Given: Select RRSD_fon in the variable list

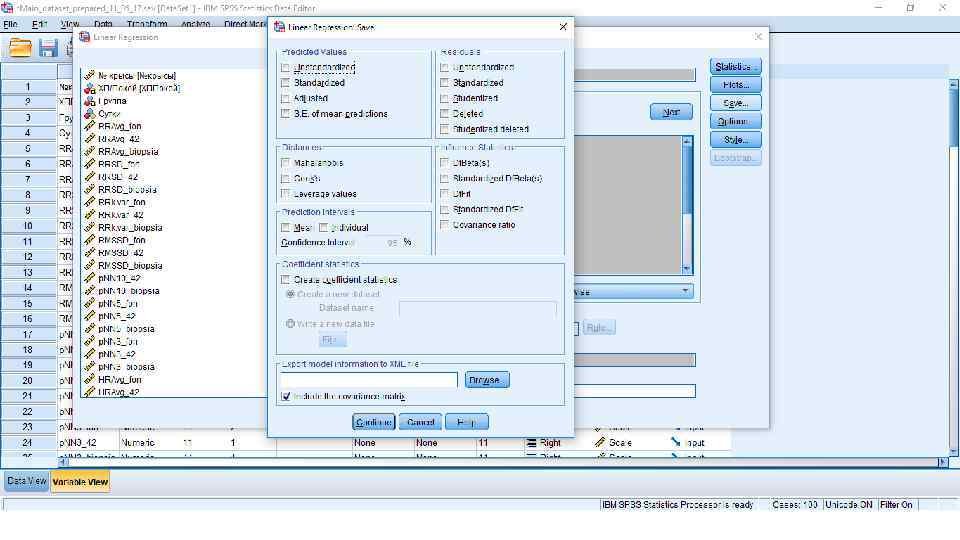Looking at the screenshot, I should pyautogui.click(x=119, y=164).
